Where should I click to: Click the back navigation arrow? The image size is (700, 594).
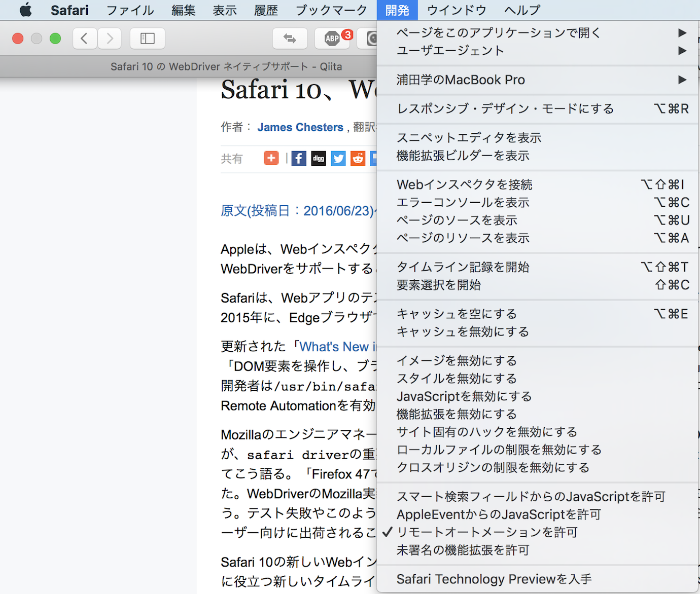click(x=84, y=38)
